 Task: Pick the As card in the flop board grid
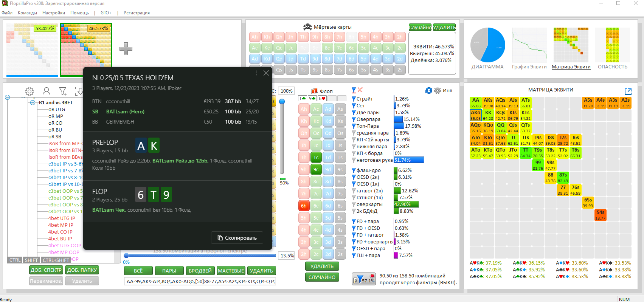pos(340,109)
